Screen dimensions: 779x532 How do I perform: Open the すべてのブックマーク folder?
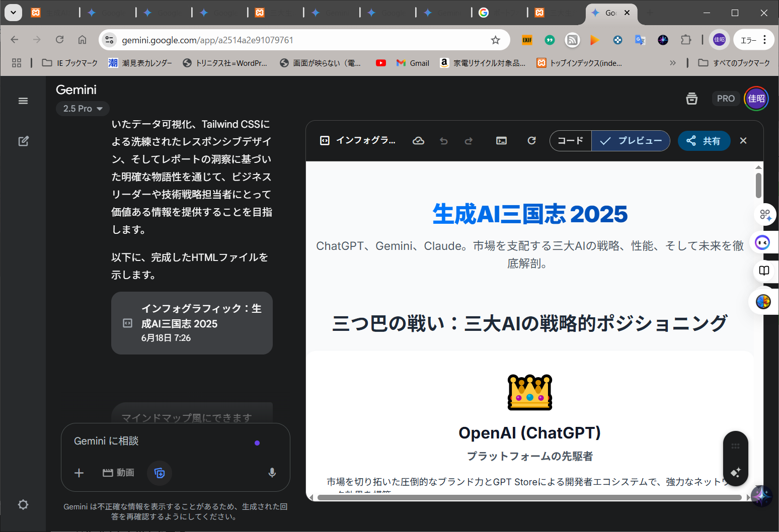(734, 63)
